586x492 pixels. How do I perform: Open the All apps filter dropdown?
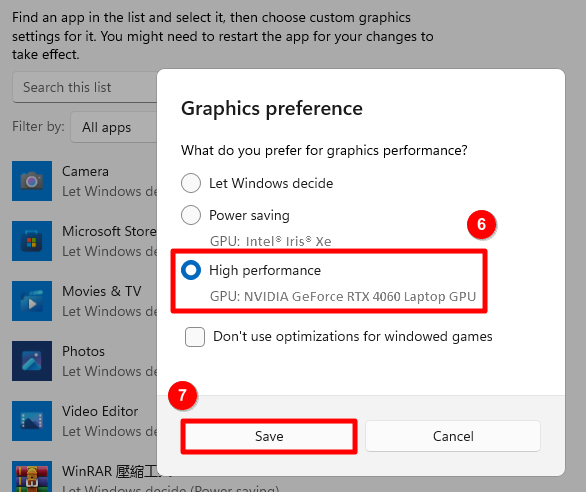pyautogui.click(x=114, y=127)
